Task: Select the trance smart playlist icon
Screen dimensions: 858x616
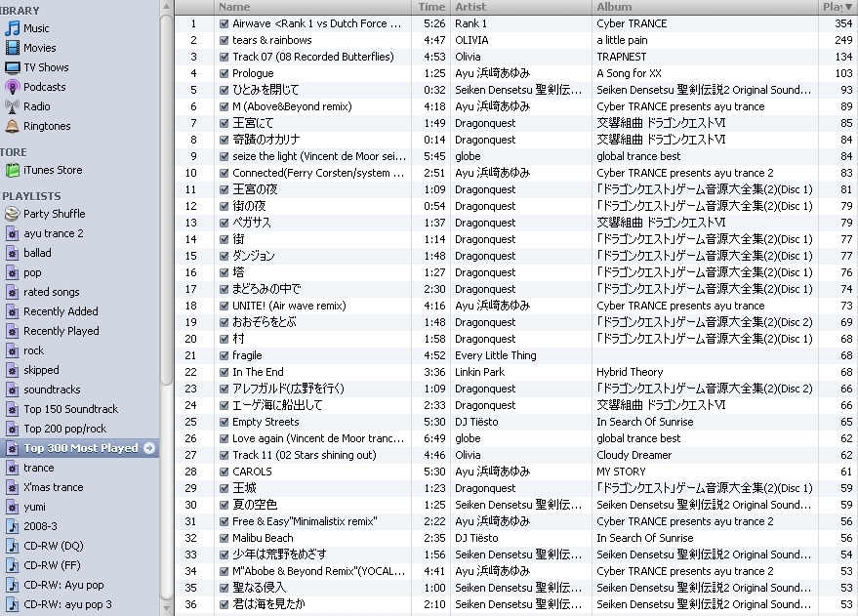Action: pos(12,468)
